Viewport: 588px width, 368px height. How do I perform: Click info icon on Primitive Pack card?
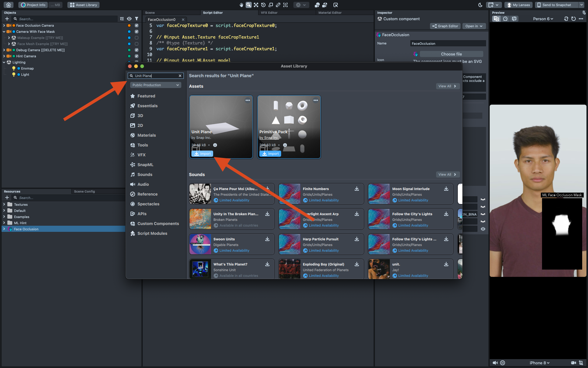285,145
